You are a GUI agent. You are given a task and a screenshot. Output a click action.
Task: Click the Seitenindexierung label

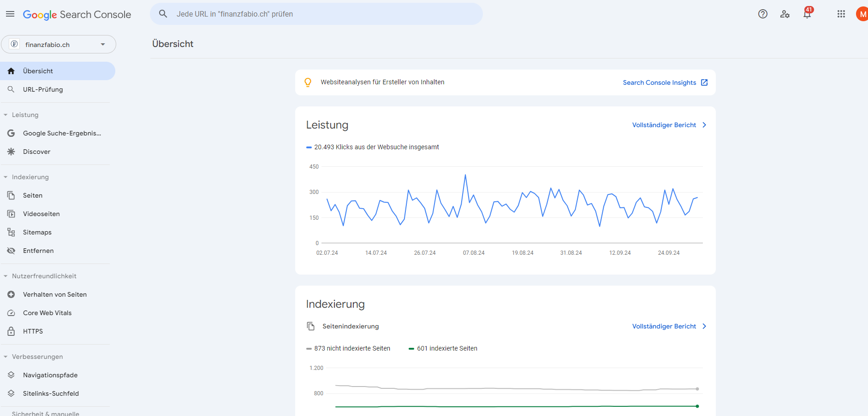[351, 326]
